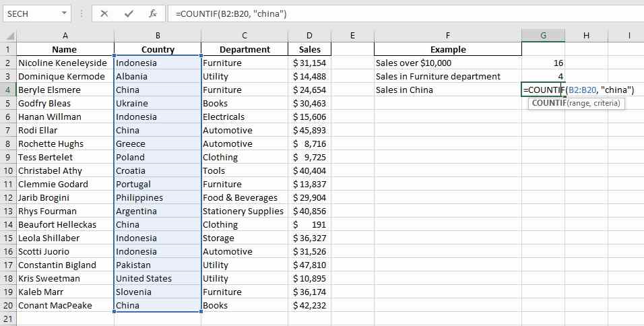
Task: Select column B header
Action: (x=158, y=36)
